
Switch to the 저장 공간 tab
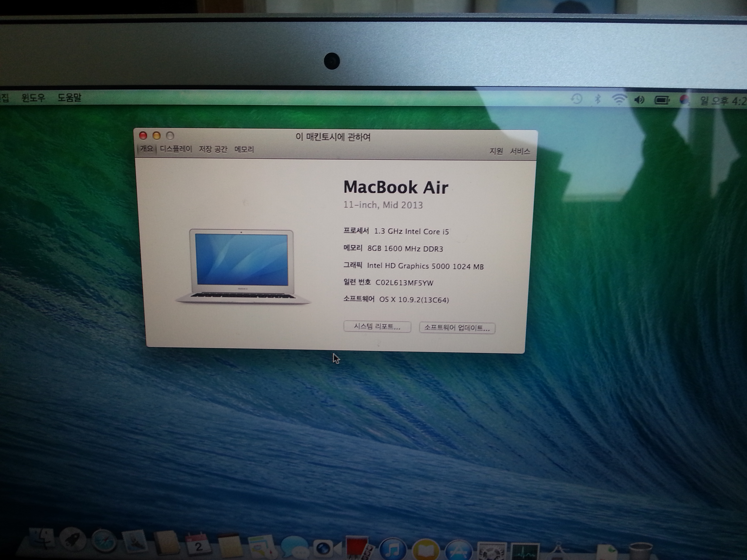(213, 149)
